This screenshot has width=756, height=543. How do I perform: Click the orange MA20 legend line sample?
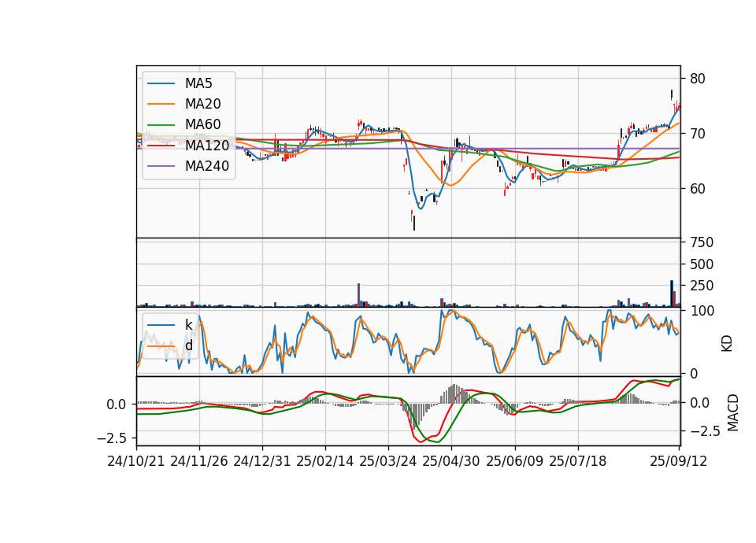click(x=161, y=104)
